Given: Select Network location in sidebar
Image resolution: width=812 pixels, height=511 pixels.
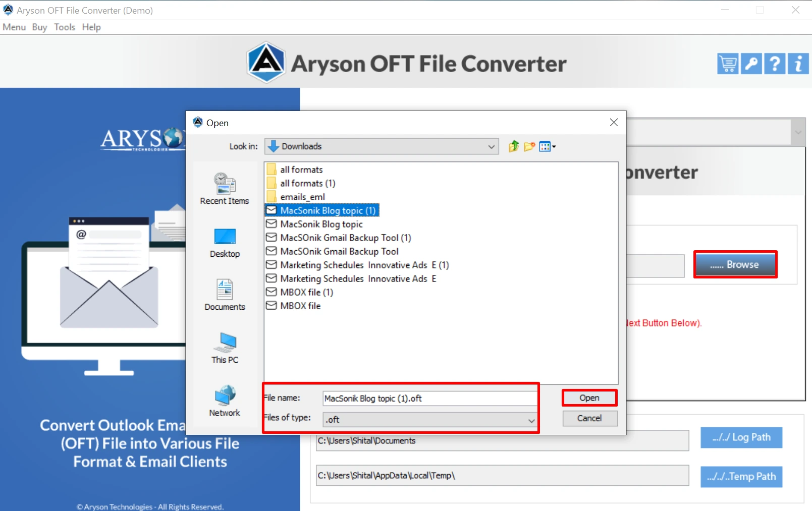Looking at the screenshot, I should (225, 401).
